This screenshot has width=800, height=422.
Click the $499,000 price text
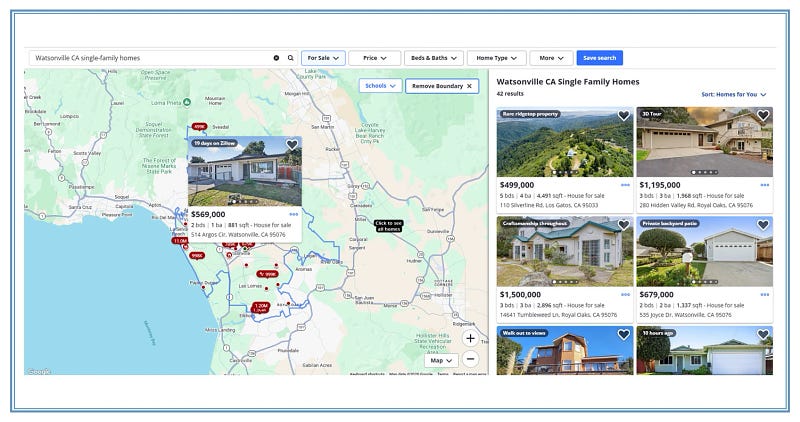(517, 185)
